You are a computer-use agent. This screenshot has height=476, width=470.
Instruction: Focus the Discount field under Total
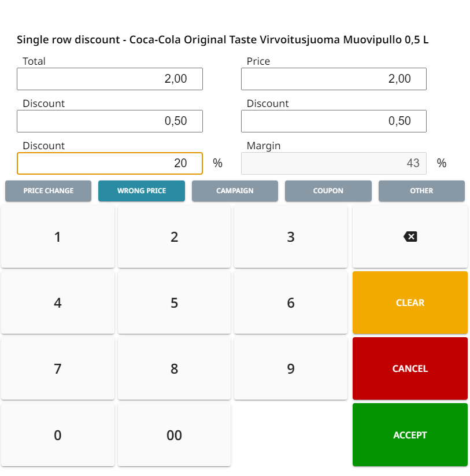[110, 121]
